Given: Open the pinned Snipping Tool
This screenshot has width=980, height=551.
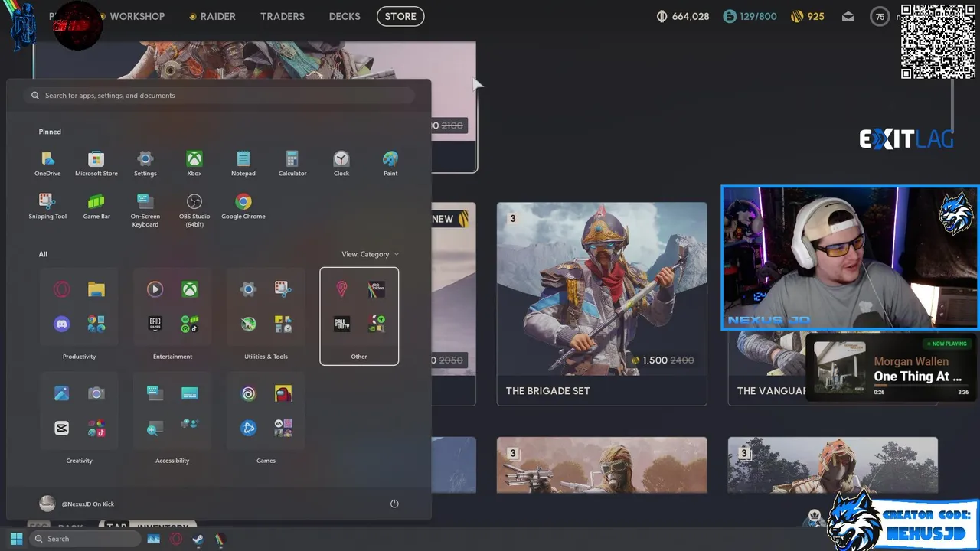Looking at the screenshot, I should [47, 206].
